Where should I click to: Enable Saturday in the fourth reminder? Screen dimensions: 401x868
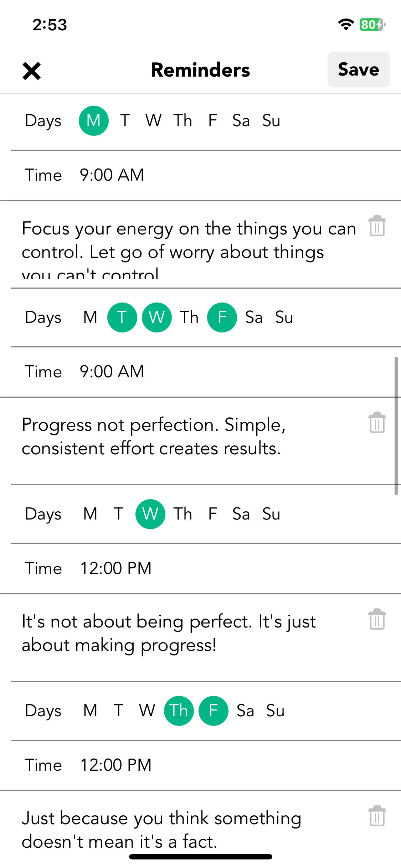pos(246,711)
